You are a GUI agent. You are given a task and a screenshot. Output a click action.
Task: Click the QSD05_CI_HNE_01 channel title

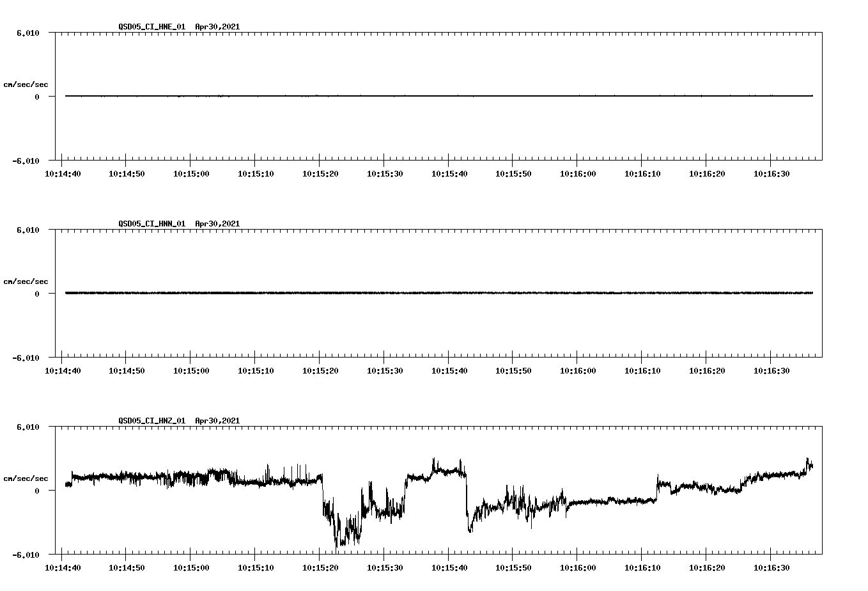click(x=150, y=28)
